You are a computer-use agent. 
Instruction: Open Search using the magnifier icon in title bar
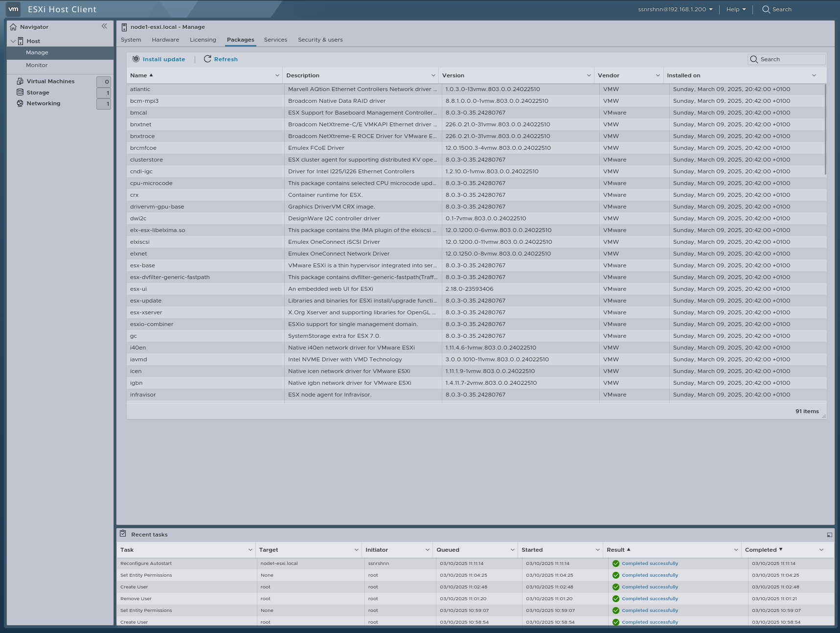tap(765, 9)
